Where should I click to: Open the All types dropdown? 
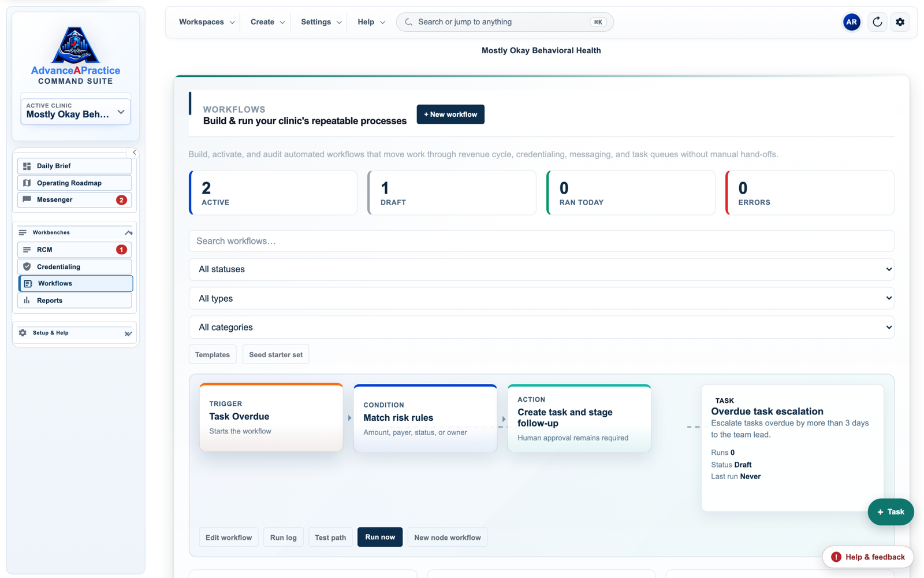coord(541,298)
